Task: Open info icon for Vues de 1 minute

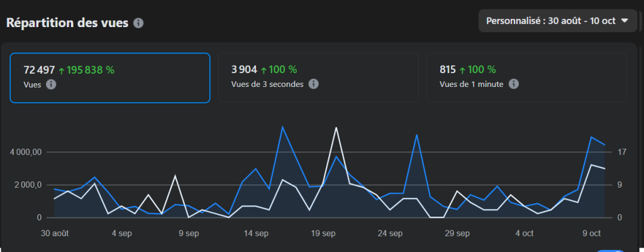Action: tap(513, 84)
